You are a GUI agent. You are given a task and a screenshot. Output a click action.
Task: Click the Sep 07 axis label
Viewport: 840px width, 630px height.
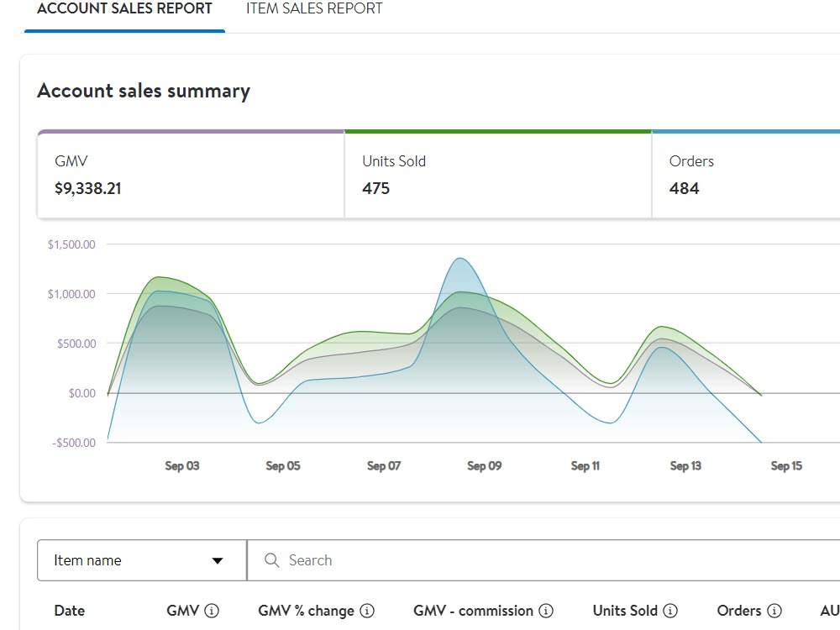coord(384,466)
